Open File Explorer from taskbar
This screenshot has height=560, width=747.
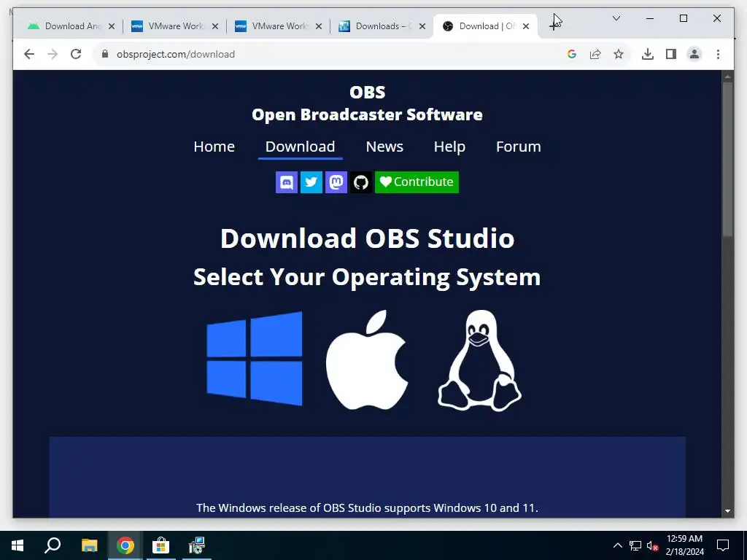click(x=89, y=545)
